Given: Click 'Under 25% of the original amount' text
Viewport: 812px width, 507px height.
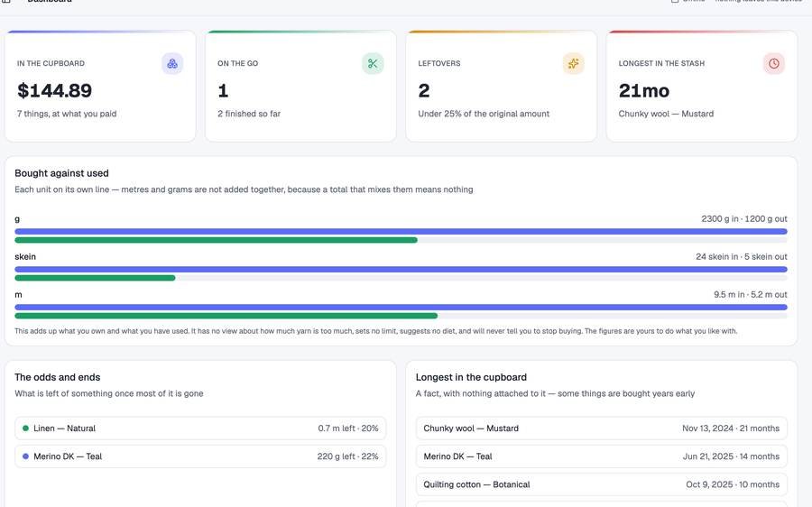Looking at the screenshot, I should click(x=484, y=114).
